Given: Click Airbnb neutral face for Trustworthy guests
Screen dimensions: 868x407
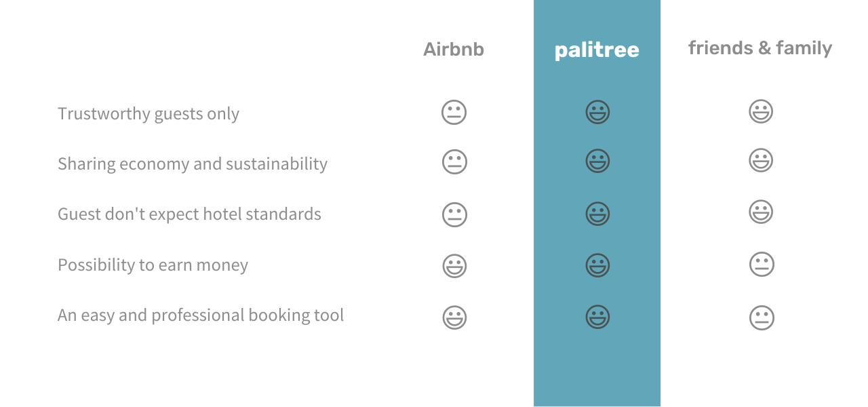Looking at the screenshot, I should [x=454, y=112].
